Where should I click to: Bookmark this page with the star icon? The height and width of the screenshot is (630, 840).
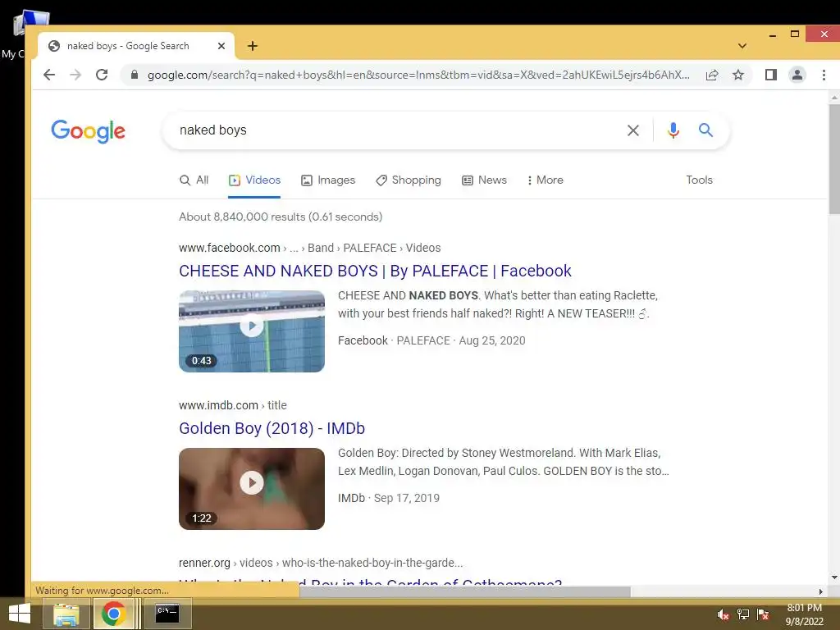738,75
